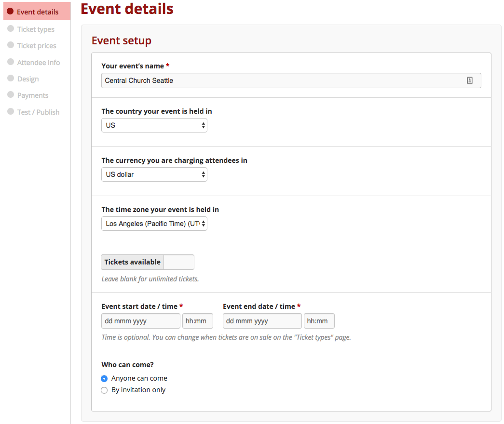Click the event end time hh:mm field
Viewport: 504px width, 424px height.
(319, 320)
